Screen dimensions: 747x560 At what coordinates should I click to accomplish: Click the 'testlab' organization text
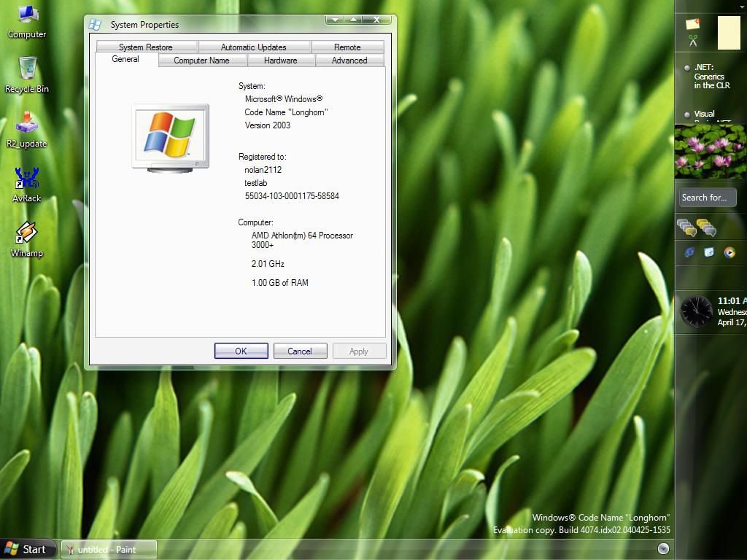256,183
